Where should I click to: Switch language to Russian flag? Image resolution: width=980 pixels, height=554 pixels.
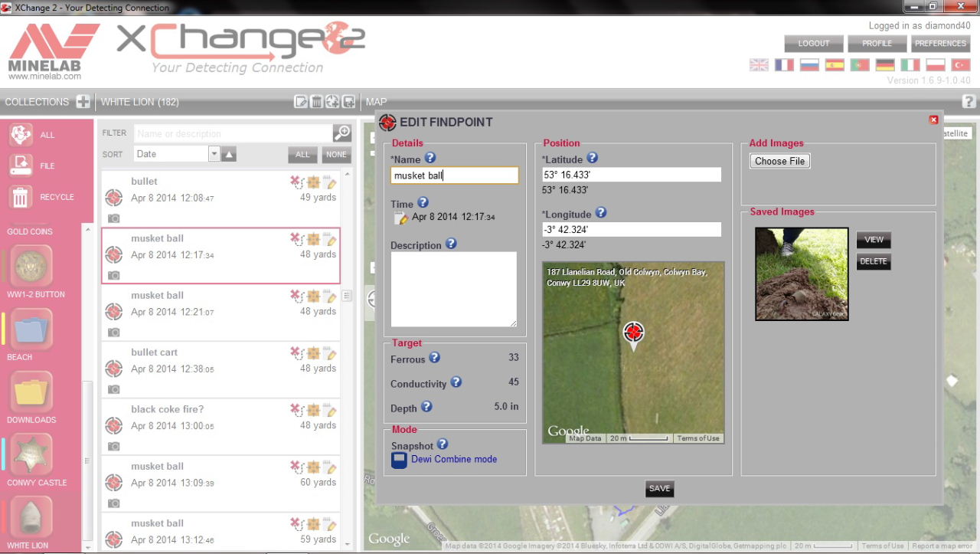(x=809, y=65)
